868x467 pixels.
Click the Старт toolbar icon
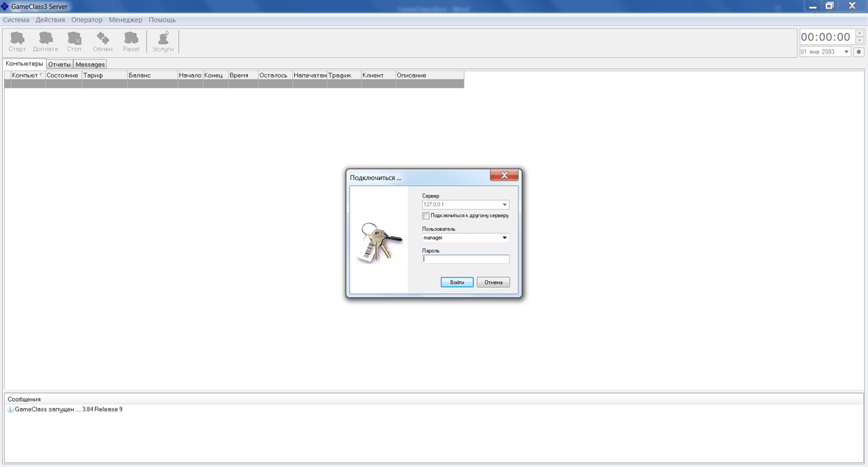pyautogui.click(x=17, y=41)
